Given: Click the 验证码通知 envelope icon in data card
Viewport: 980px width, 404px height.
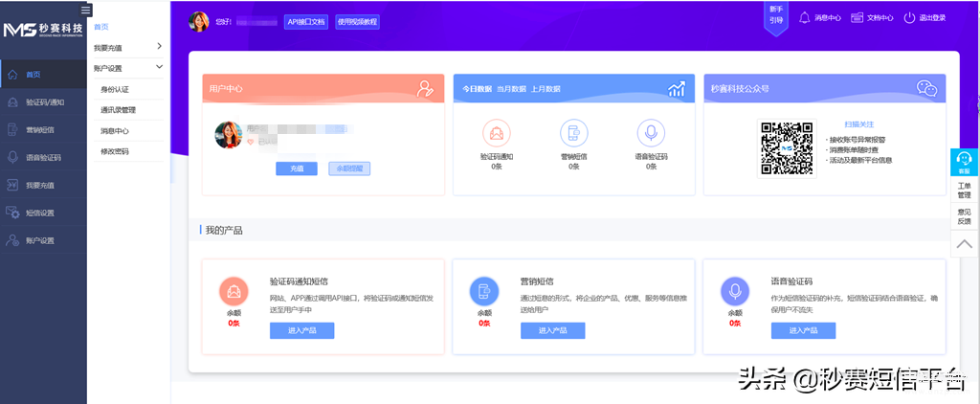Looking at the screenshot, I should [x=497, y=133].
